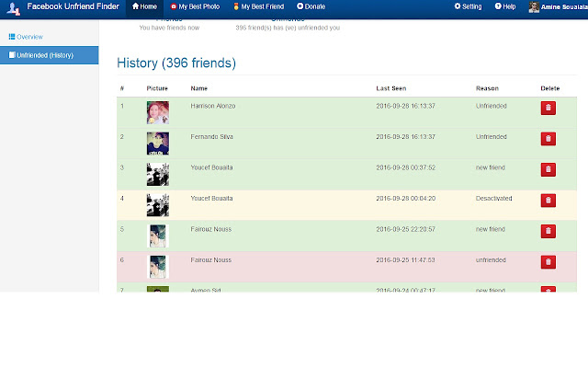Screen dimensions: 588x368
Task: Delete Youcef Bouaita Desactivated entry
Action: point(548,201)
